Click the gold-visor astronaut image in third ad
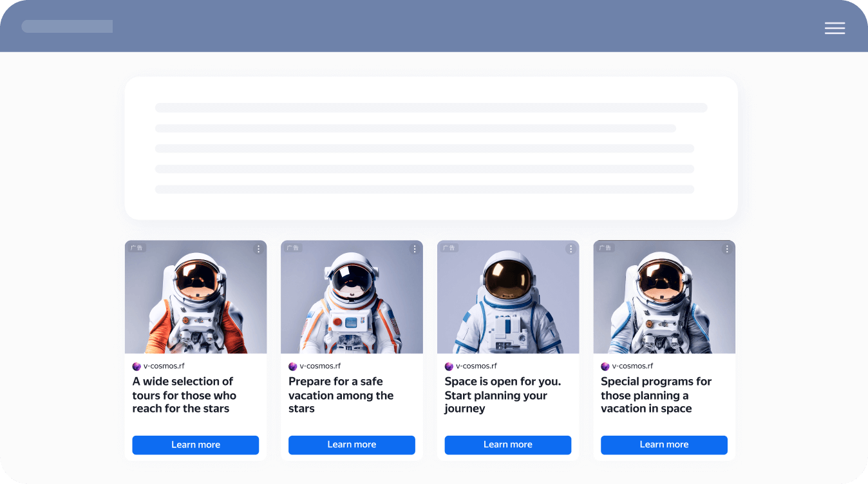Screen dimensions: 868x484 [508, 297]
